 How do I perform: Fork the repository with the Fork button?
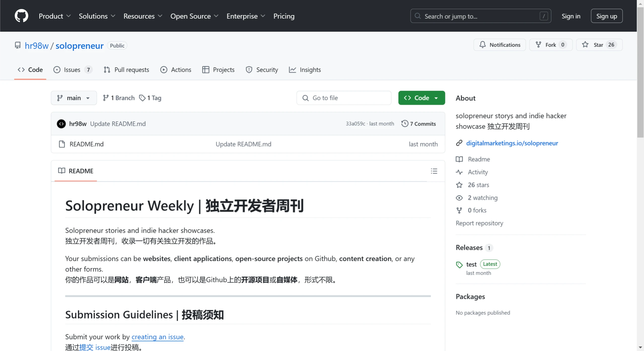point(551,45)
